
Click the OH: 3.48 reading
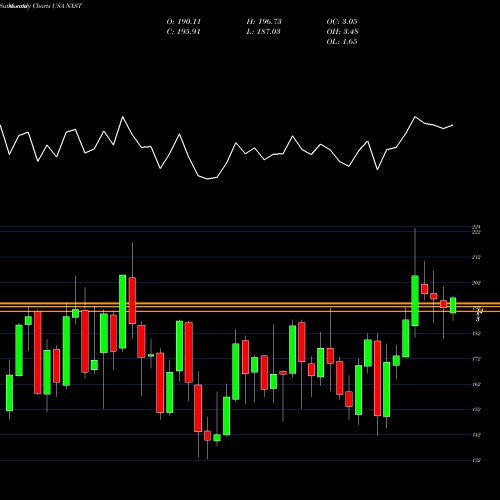(342, 32)
